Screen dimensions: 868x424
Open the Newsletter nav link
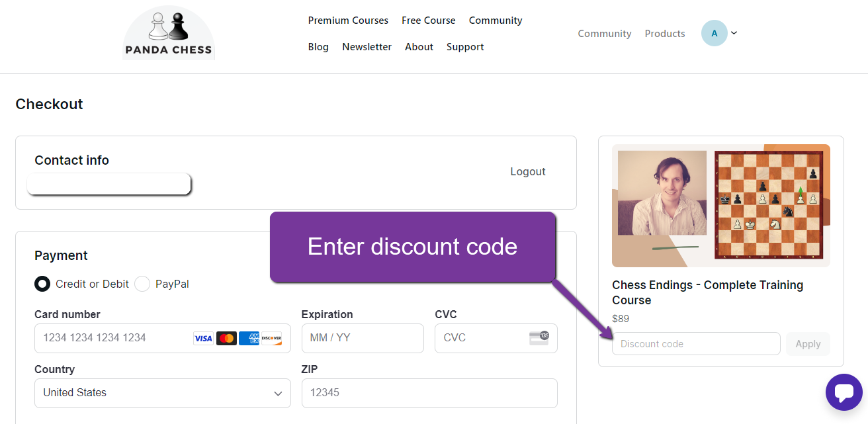pos(367,47)
